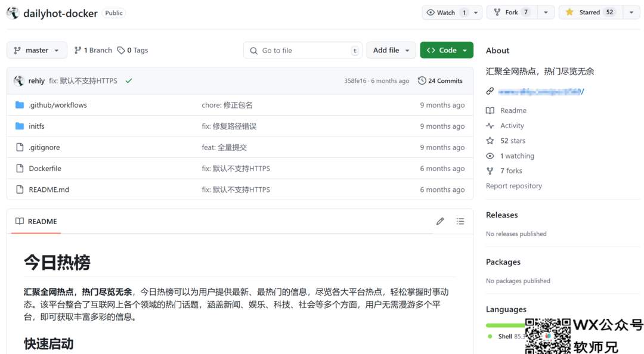Click the green check status icon
This screenshot has width=644, height=354.
point(129,81)
